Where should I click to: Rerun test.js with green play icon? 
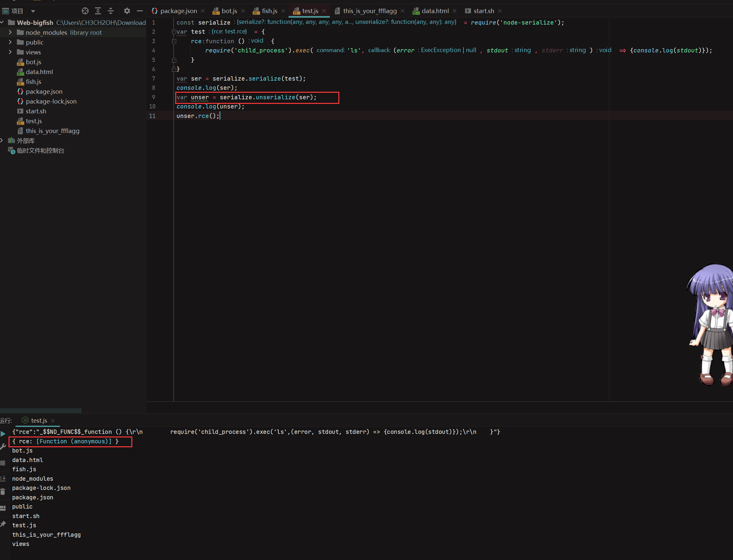coord(3,434)
